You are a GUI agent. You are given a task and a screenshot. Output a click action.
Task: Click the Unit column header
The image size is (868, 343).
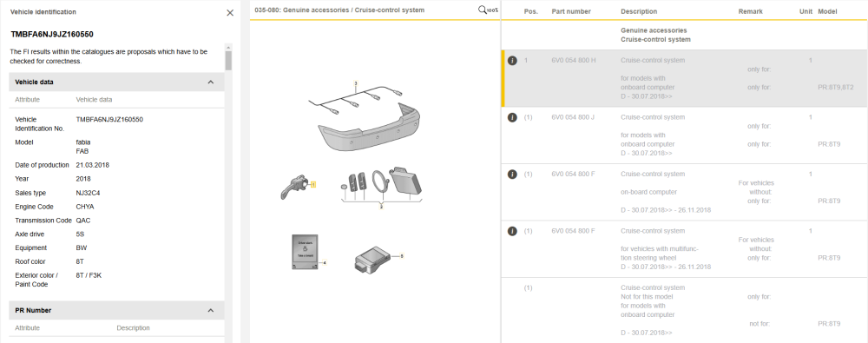[806, 11]
